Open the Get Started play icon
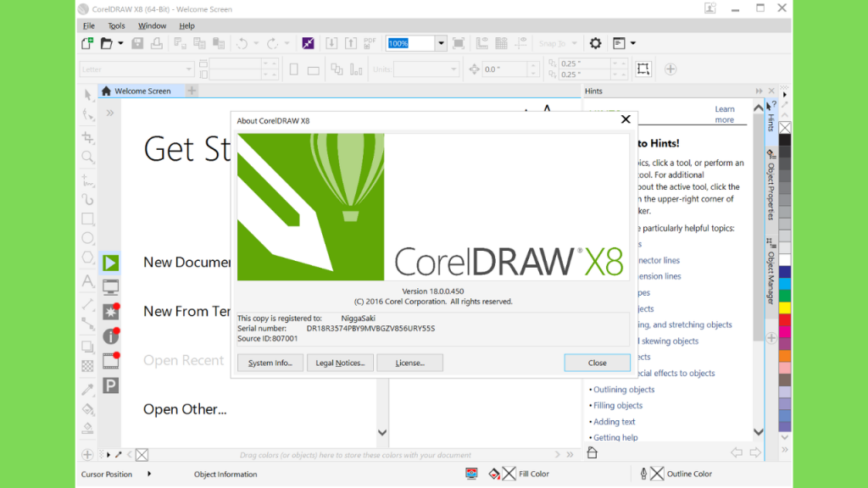Image resolution: width=868 pixels, height=488 pixels. point(111,263)
